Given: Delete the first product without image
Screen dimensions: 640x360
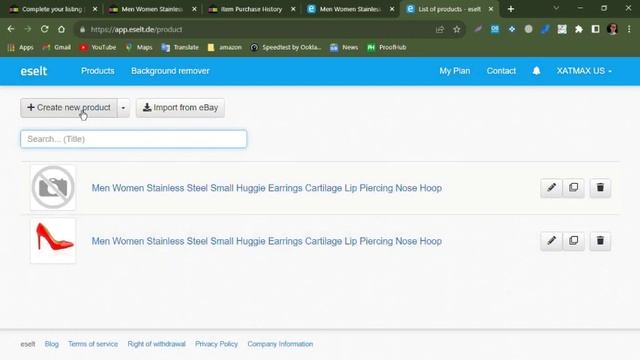Looking at the screenshot, I should pos(600,188).
